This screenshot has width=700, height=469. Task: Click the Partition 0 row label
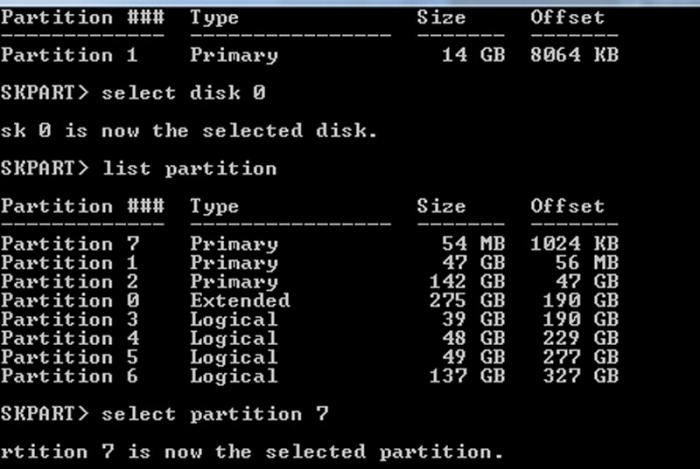69,301
